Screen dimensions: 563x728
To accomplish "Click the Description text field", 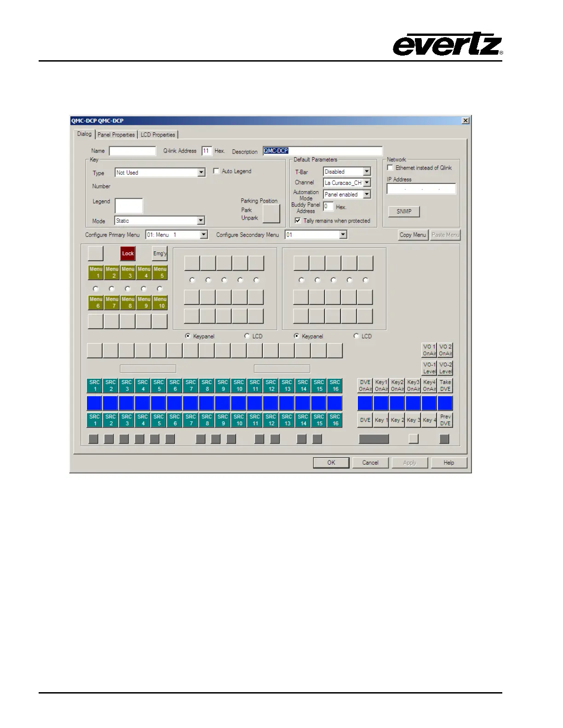I will tap(322, 151).
